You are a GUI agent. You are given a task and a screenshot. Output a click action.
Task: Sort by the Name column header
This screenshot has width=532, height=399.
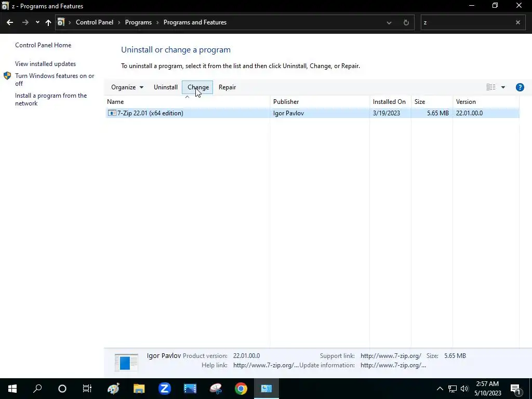(188, 101)
